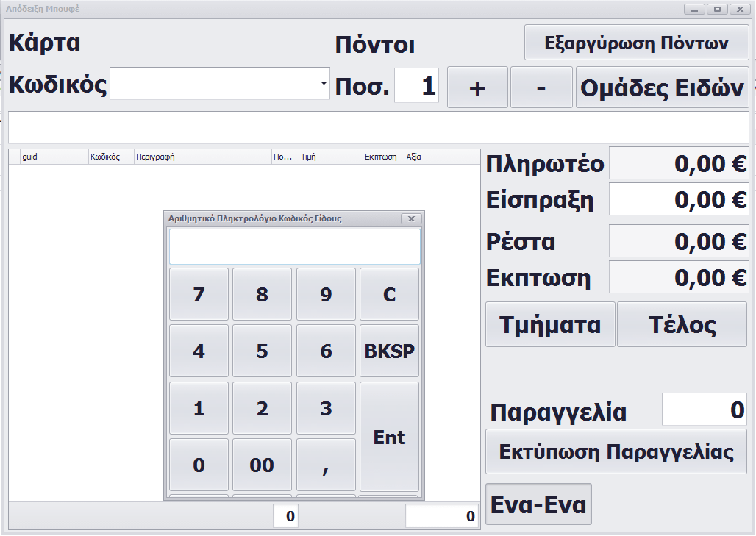Toggle the Ενα-Ενα button
Image resolution: width=756 pixels, height=536 pixels.
tap(538, 504)
